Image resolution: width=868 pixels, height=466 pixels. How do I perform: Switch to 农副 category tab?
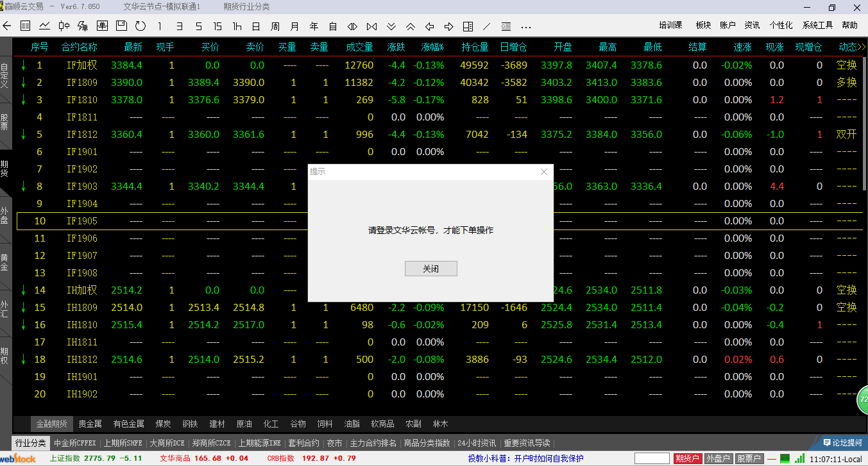413,424
